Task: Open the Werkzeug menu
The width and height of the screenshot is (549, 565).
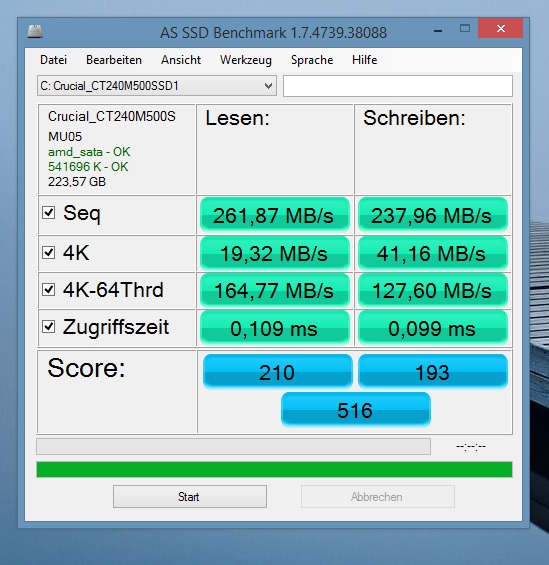Action: [x=246, y=60]
